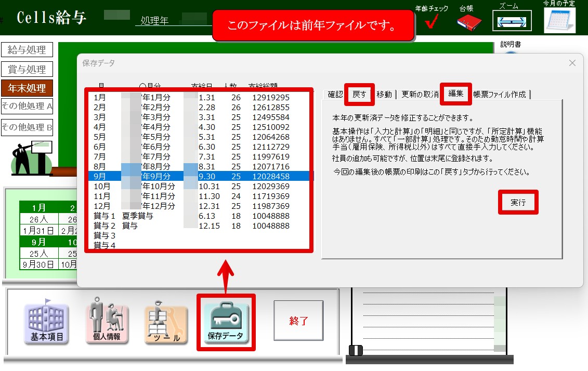Select the 6月 row totaling 12112729
This screenshot has width=588, height=371.
point(199,147)
